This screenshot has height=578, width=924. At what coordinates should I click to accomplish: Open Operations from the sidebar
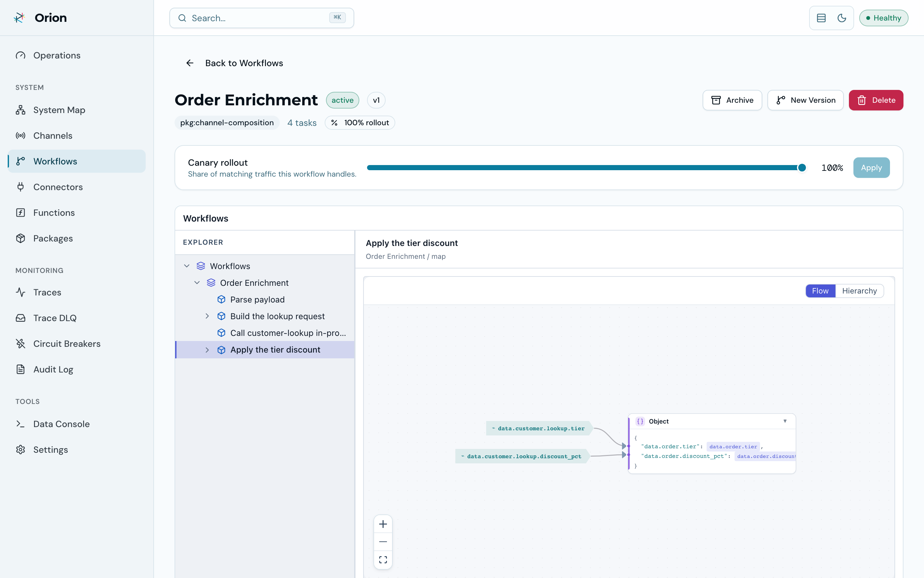coord(76,56)
